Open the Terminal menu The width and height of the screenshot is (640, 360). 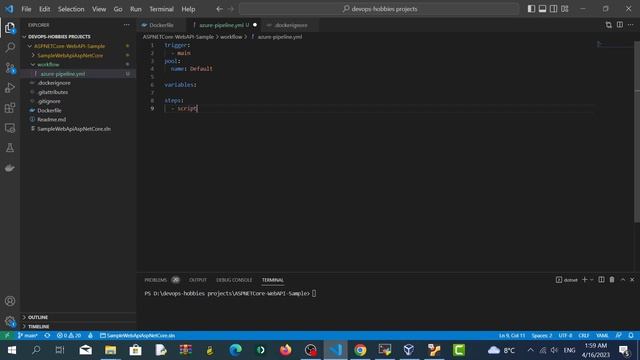161,9
